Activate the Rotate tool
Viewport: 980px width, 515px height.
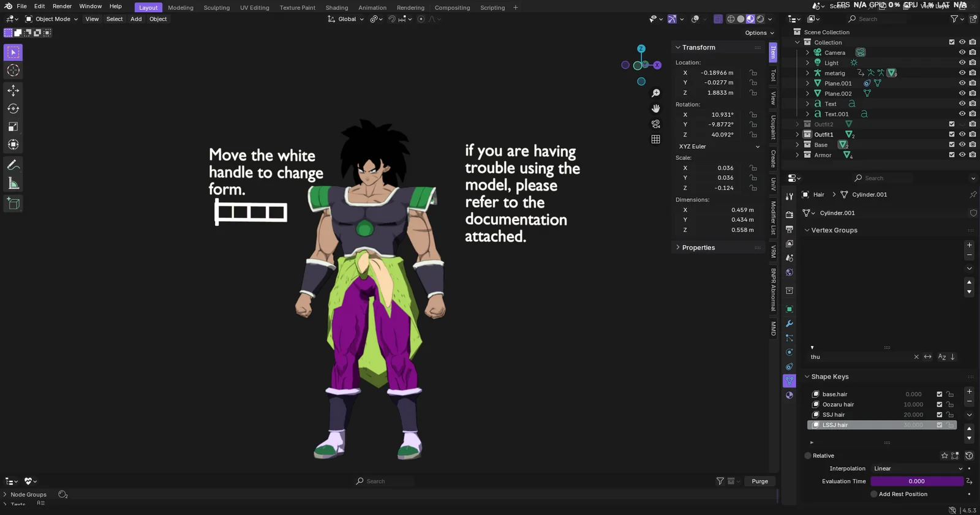click(x=13, y=109)
